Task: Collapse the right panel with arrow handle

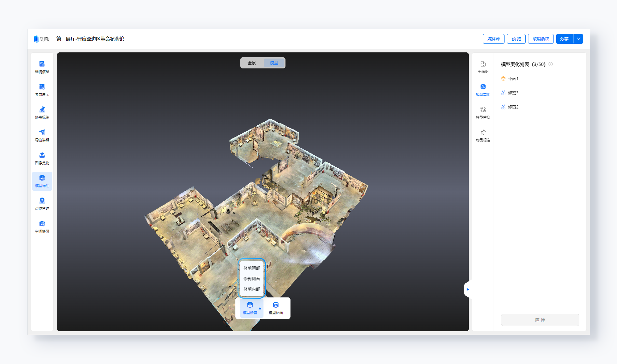Action: (x=468, y=289)
